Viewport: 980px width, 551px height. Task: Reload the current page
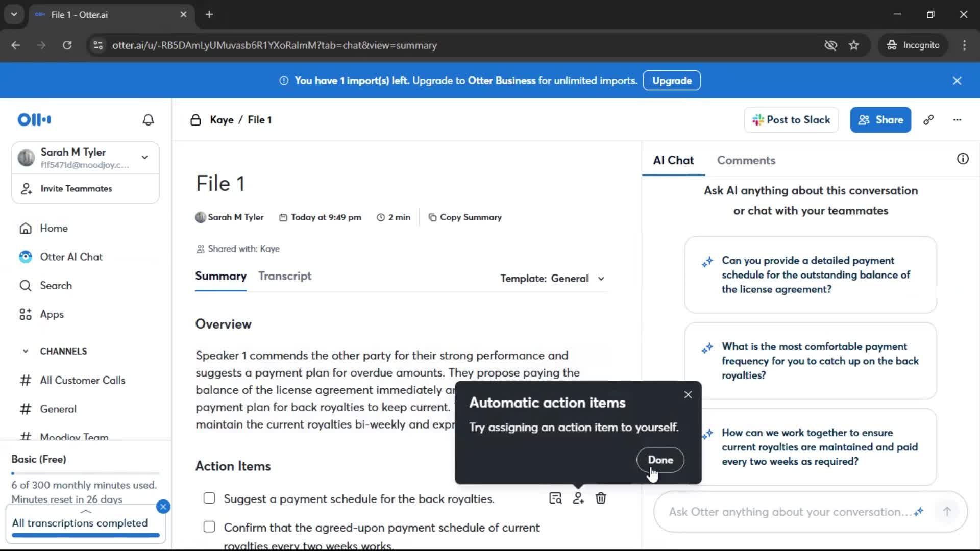[x=67, y=45]
